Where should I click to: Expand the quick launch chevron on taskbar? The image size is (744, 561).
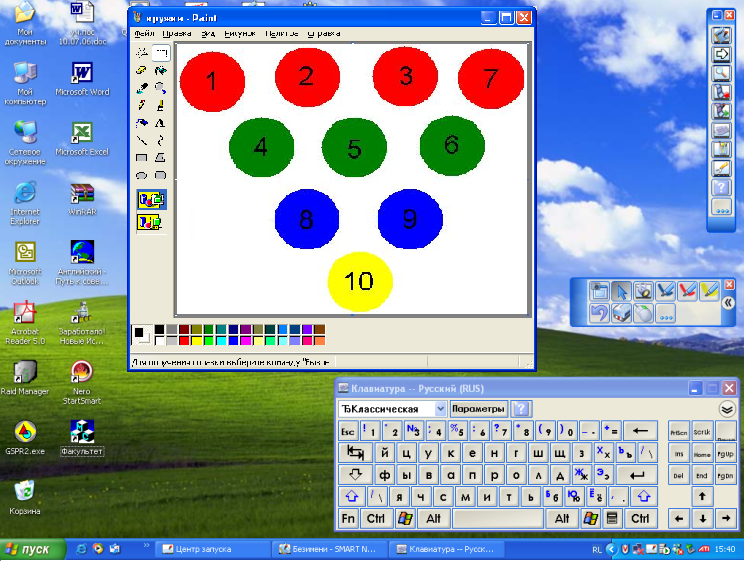[146, 545]
